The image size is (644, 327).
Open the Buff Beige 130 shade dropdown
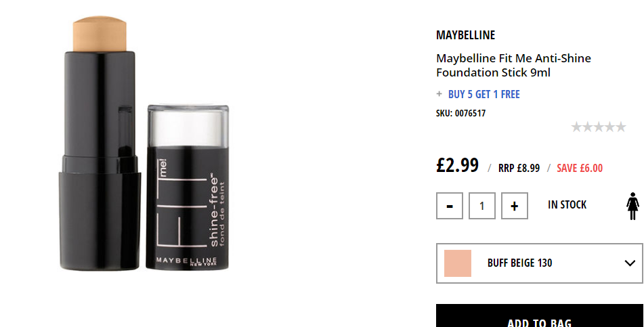tap(539, 263)
